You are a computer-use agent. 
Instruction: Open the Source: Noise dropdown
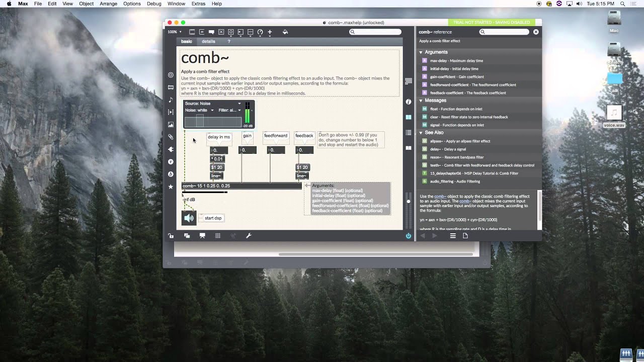tap(213, 104)
